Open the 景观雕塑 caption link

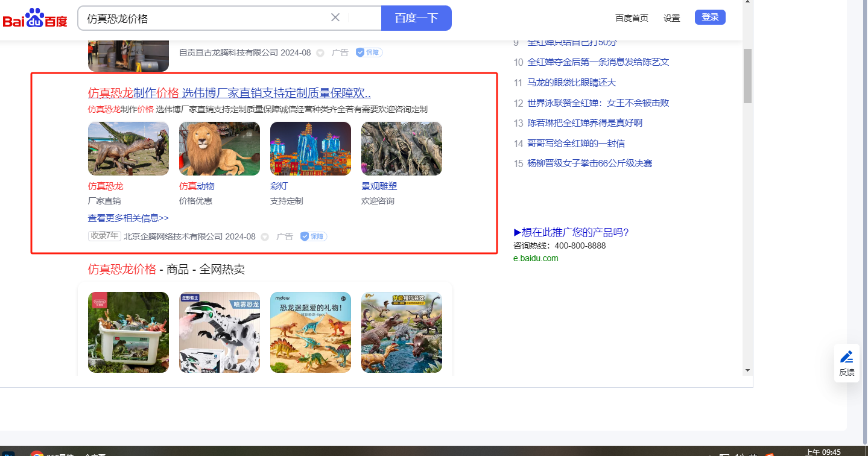[379, 186]
